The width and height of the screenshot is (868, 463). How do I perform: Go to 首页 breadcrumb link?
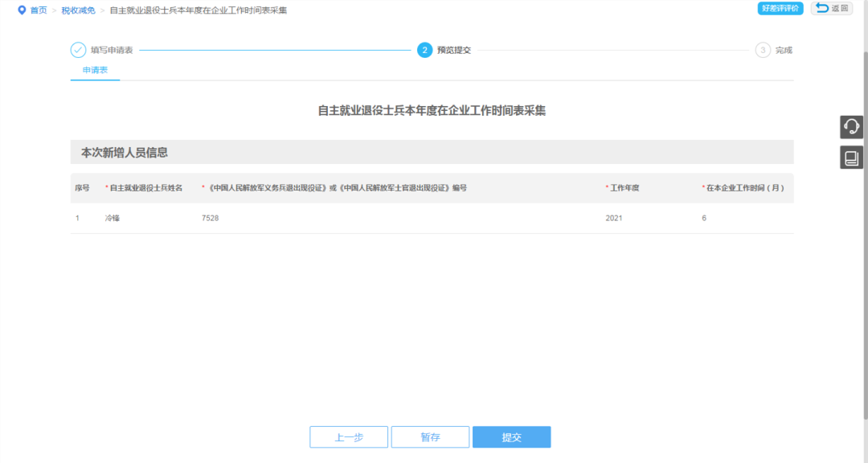point(39,10)
